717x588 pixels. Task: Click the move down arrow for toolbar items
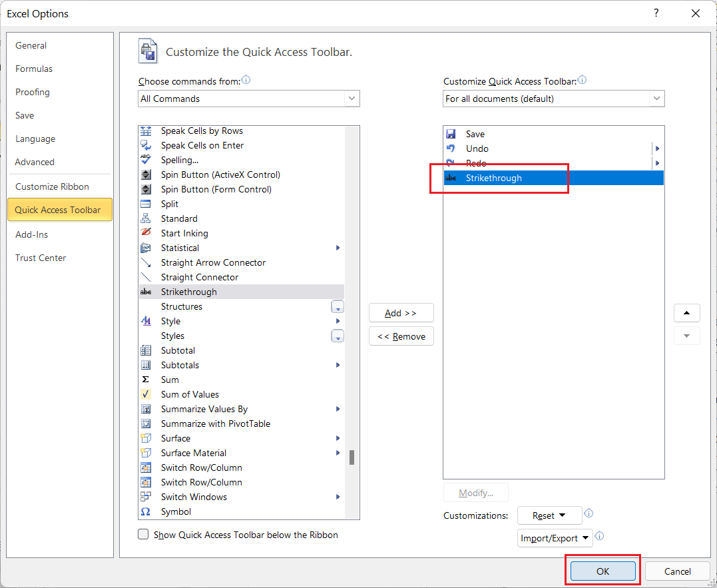686,336
